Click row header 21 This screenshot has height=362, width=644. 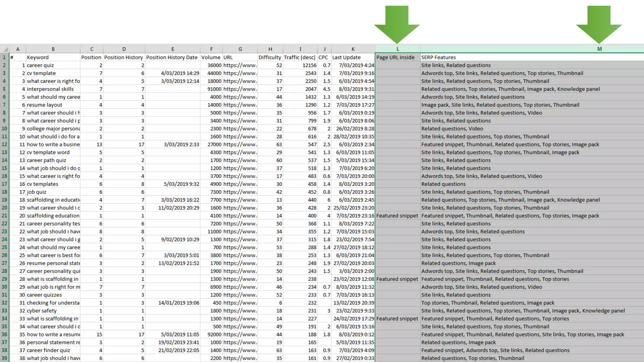tap(4, 216)
